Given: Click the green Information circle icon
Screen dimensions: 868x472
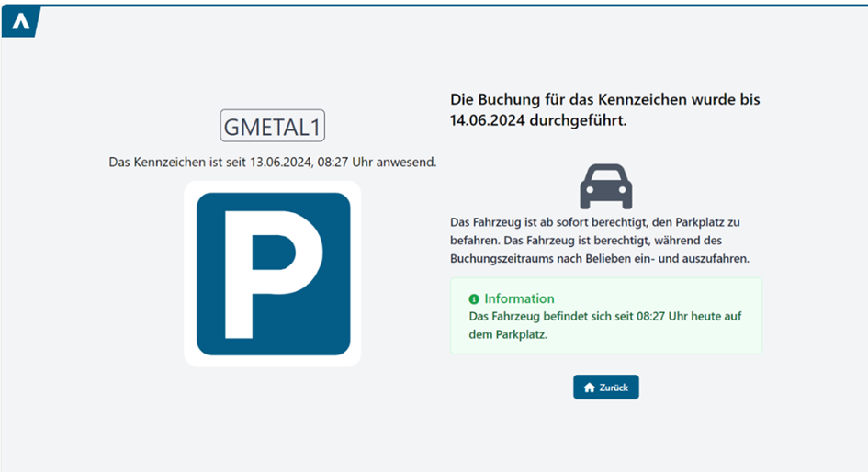Looking at the screenshot, I should coord(474,298).
